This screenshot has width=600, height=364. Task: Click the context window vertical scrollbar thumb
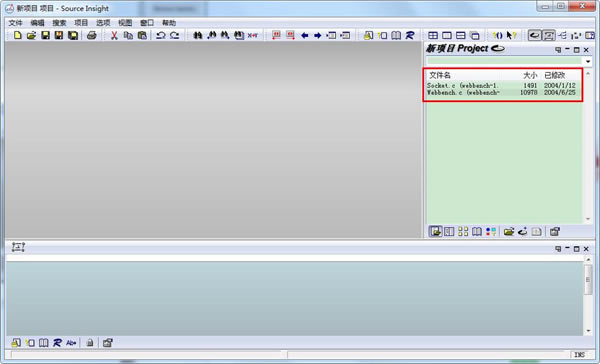[588, 280]
